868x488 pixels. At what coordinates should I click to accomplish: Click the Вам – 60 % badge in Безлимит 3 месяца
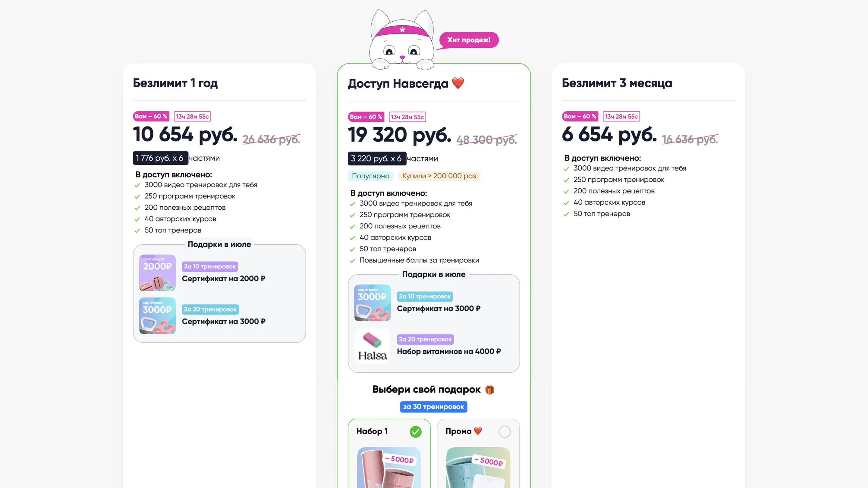580,116
